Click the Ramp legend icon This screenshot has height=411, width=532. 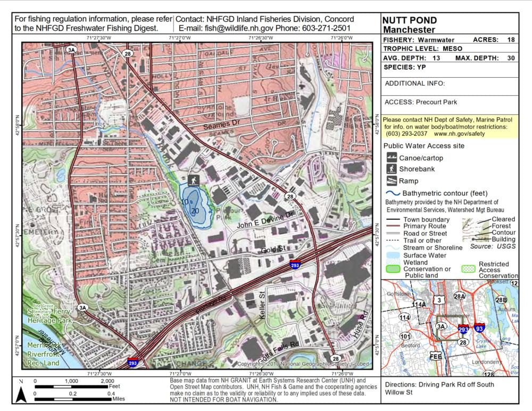pyautogui.click(x=391, y=181)
